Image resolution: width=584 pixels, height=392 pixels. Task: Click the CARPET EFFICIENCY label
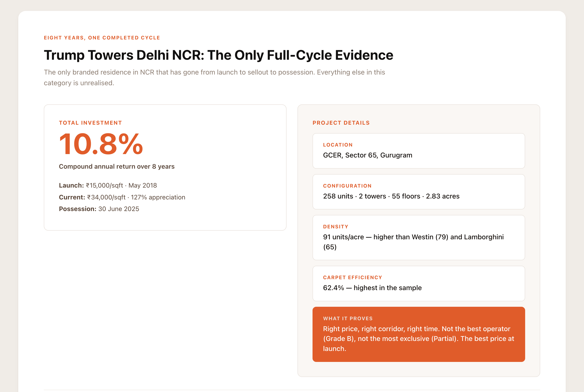(352, 278)
